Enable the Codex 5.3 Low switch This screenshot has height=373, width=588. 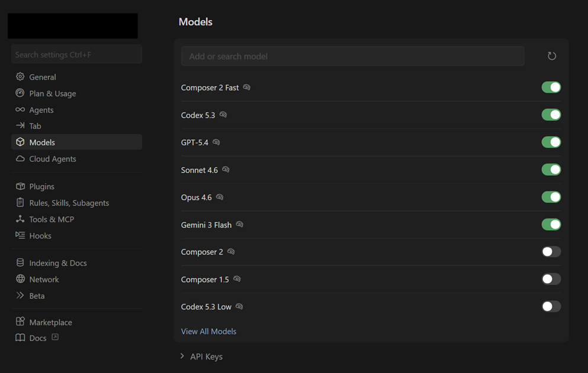pyautogui.click(x=551, y=307)
